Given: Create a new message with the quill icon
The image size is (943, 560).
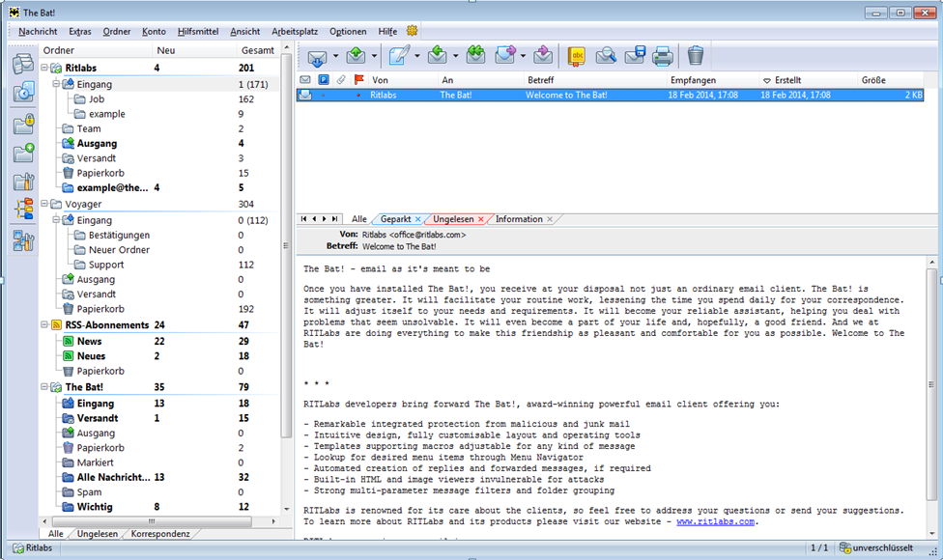Looking at the screenshot, I should [x=399, y=55].
